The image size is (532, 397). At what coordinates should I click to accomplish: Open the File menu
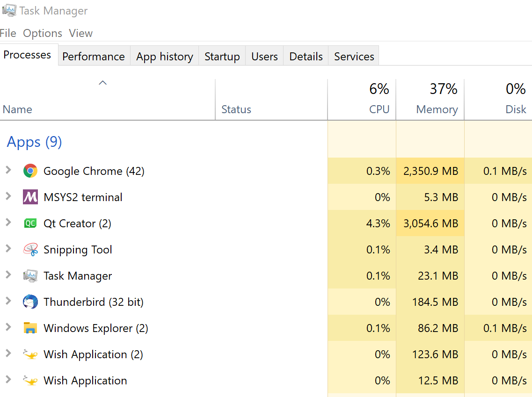coord(8,33)
